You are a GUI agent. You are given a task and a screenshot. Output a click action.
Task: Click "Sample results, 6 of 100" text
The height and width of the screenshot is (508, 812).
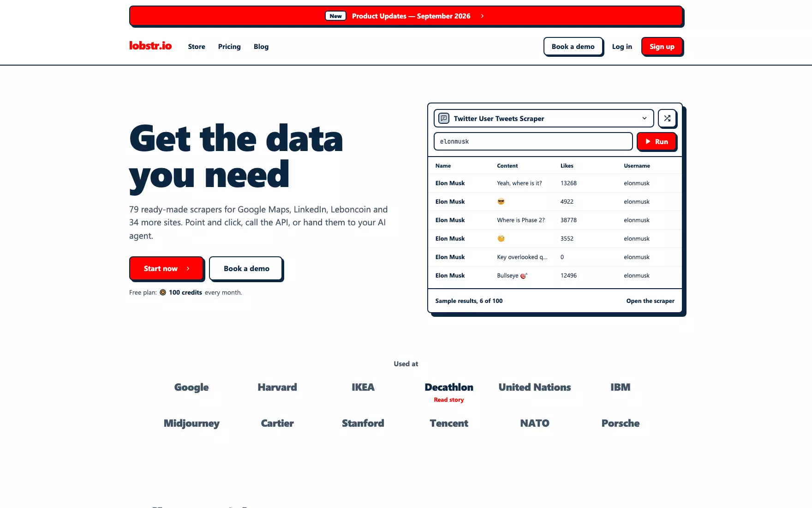pyautogui.click(x=469, y=301)
